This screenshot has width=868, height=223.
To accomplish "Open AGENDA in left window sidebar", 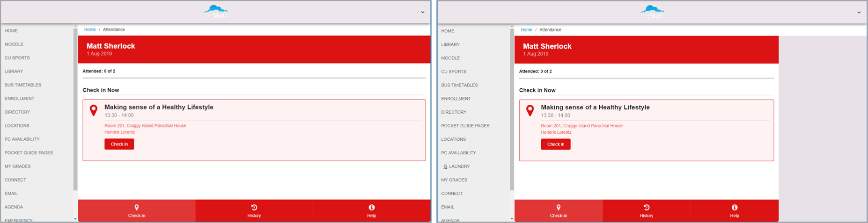I will coord(14,207).
